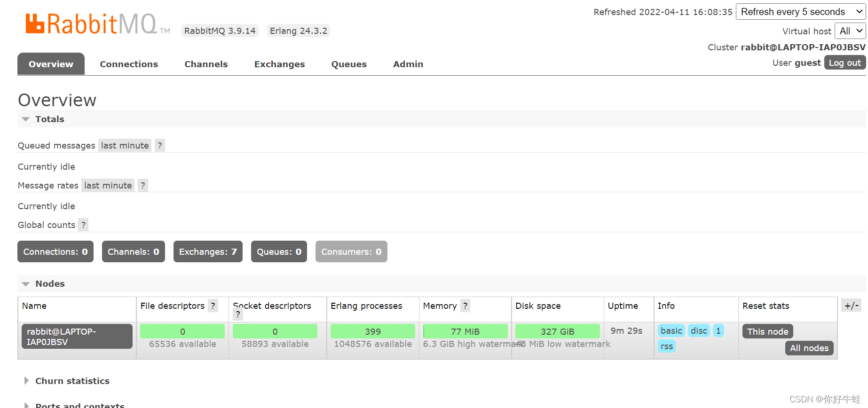
Task: Open help for Memory column
Action: click(465, 306)
